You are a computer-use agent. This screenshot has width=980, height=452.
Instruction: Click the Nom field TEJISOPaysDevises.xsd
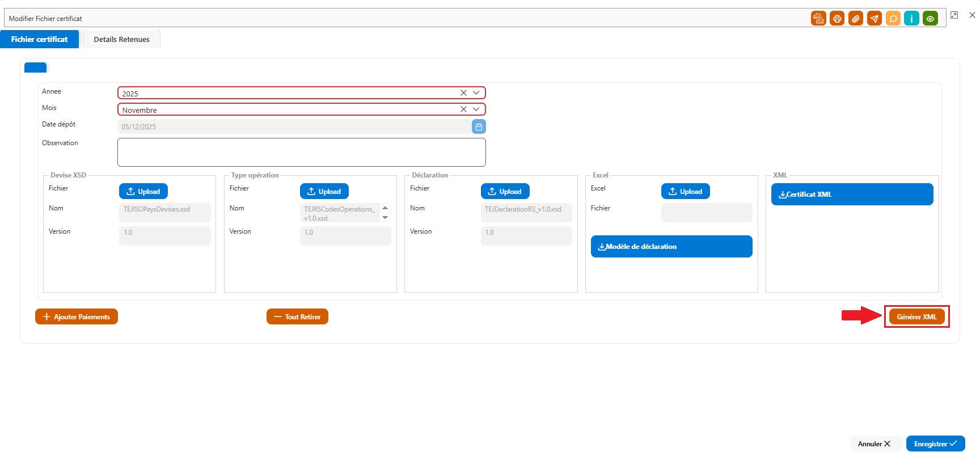pos(165,213)
